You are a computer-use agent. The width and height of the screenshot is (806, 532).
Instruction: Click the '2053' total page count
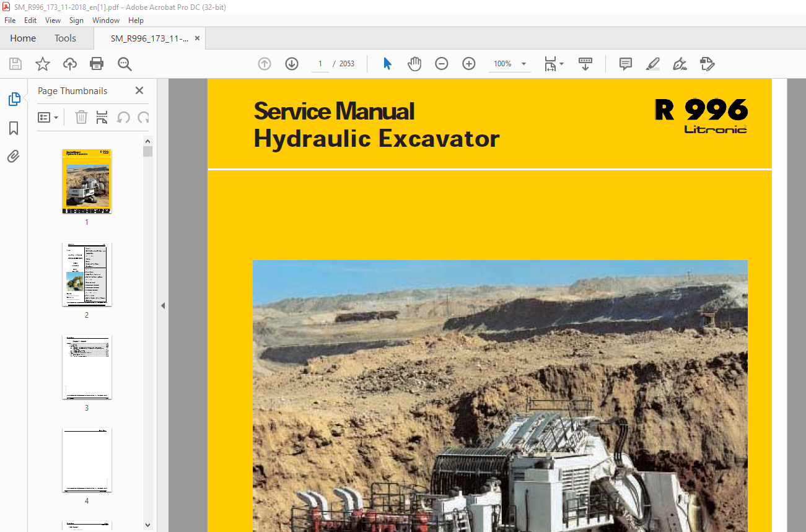click(347, 64)
